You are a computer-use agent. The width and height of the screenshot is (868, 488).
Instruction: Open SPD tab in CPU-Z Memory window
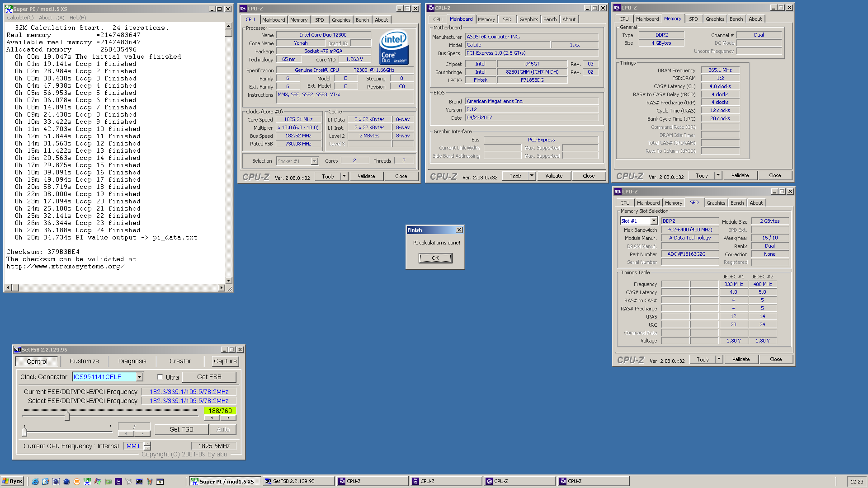click(693, 19)
